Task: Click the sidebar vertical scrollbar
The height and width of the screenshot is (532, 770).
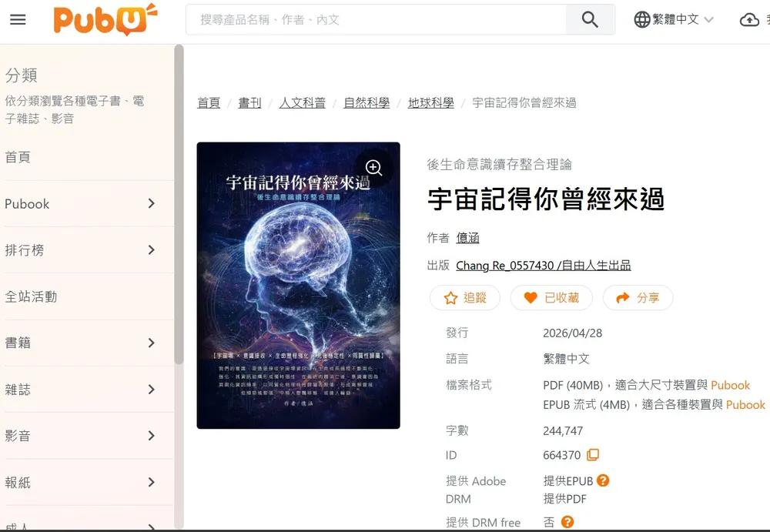Action: [x=179, y=204]
